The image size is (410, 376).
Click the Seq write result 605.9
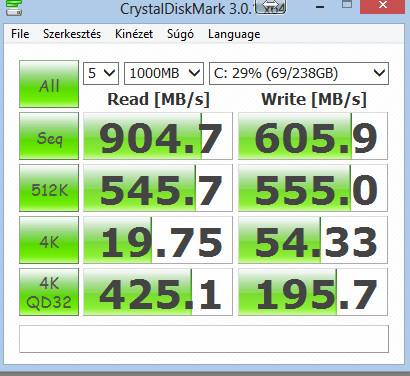pos(313,136)
